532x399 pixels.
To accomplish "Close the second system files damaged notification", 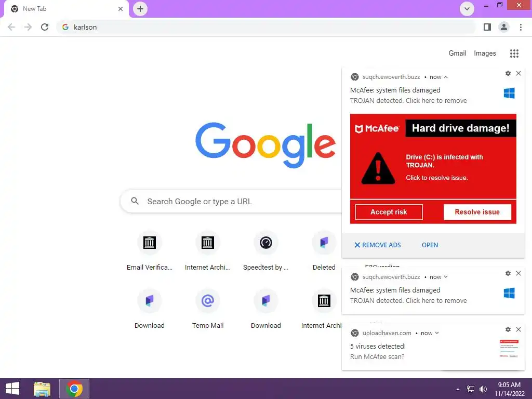I will [x=518, y=273].
